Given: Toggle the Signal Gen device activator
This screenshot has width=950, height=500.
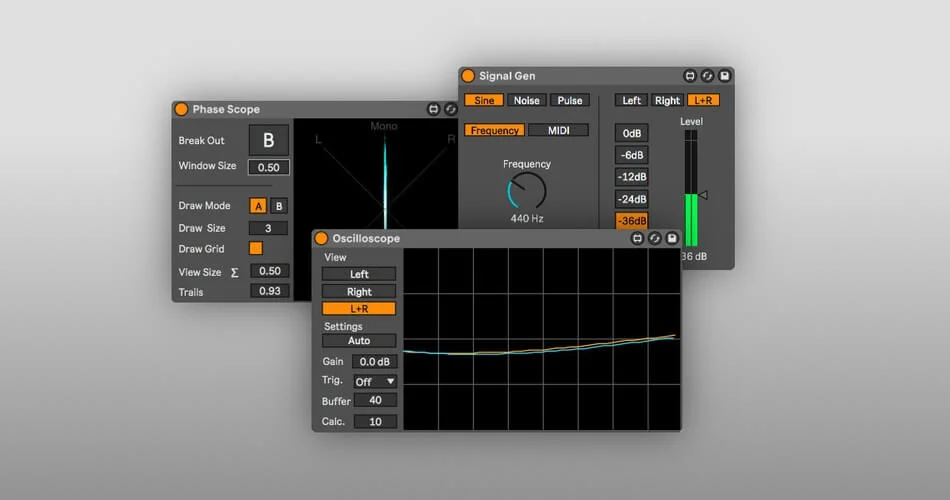Looking at the screenshot, I should click(468, 76).
